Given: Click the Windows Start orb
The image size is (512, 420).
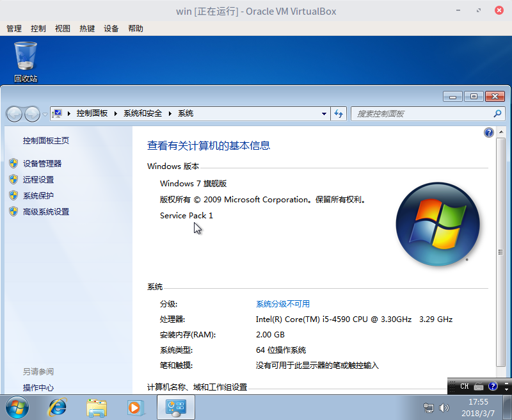Looking at the screenshot, I should point(17,407).
